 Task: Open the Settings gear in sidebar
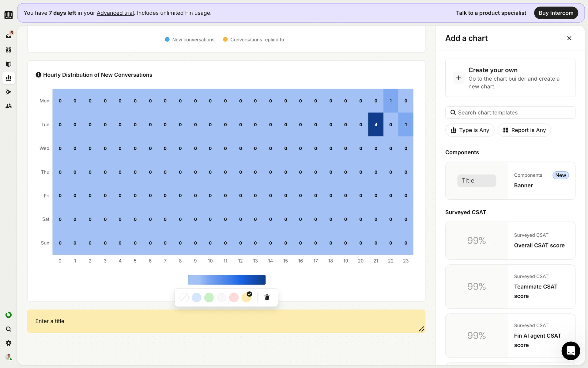9,343
